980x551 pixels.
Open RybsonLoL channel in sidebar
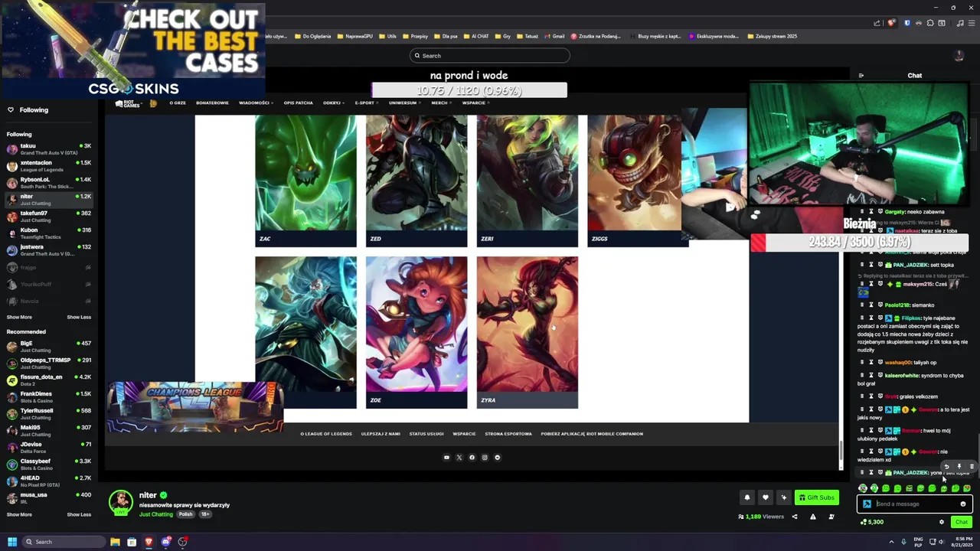[49, 182]
